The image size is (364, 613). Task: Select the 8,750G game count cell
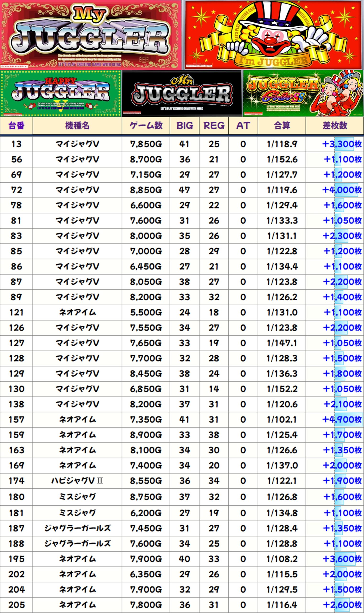(x=146, y=497)
